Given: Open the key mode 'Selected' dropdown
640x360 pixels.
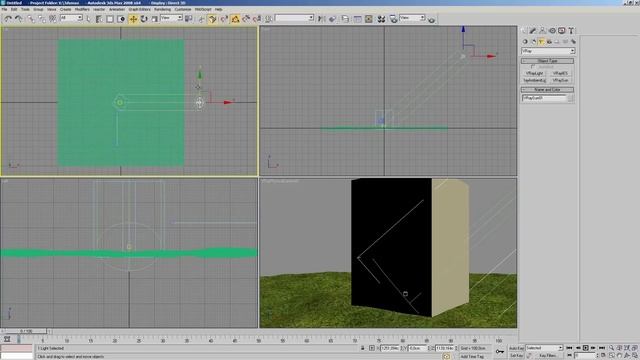Looking at the screenshot, I should [544, 348].
